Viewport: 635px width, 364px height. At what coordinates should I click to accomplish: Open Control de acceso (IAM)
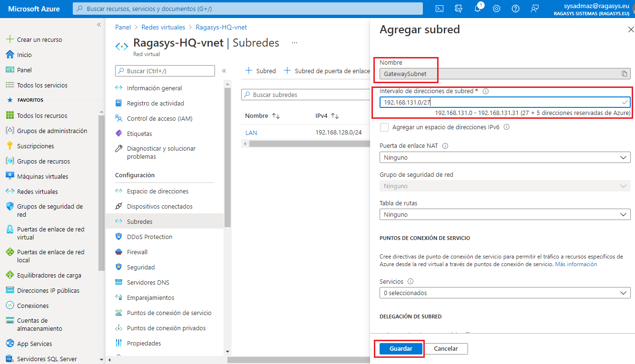159,118
